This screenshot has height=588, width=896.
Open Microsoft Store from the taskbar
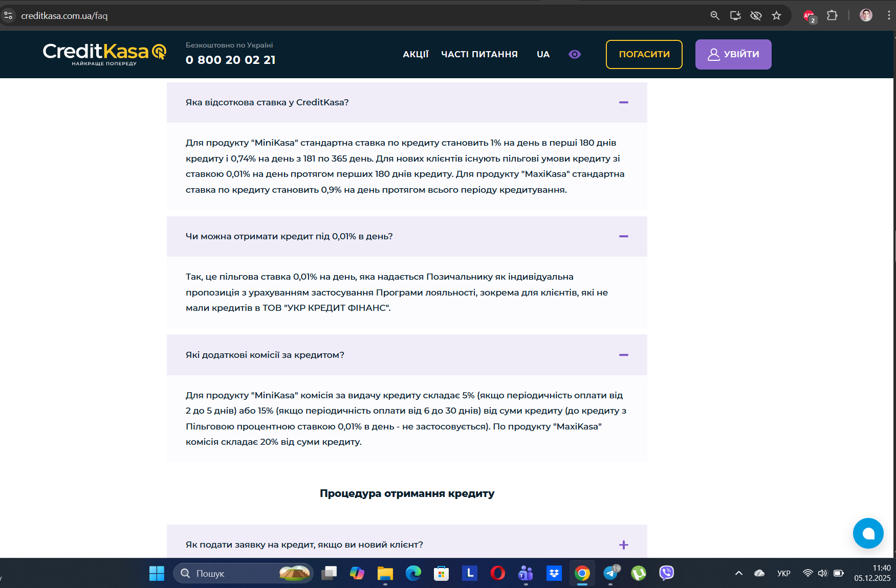[x=441, y=573]
